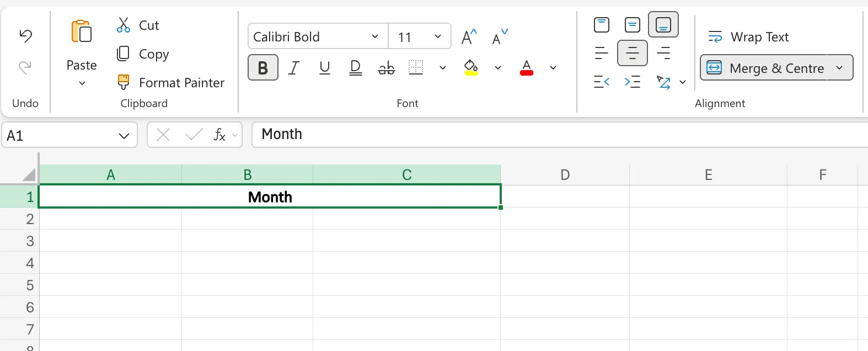Click the Increase Indent icon
Viewport: 868px width, 351px height.
click(x=632, y=82)
